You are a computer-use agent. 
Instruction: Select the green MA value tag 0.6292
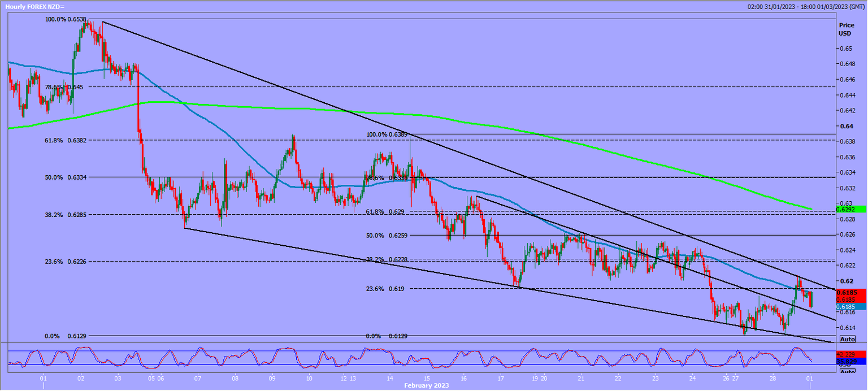(x=846, y=210)
